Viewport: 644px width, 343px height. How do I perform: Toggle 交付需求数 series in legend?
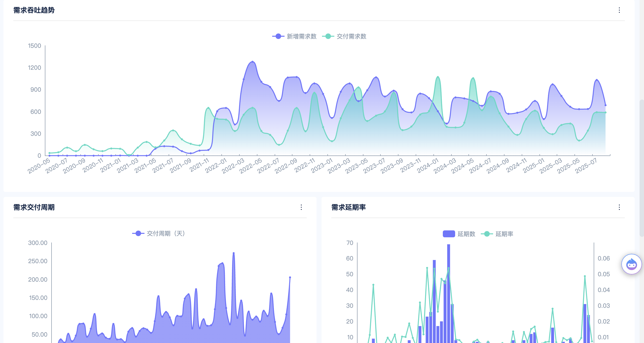coord(351,36)
